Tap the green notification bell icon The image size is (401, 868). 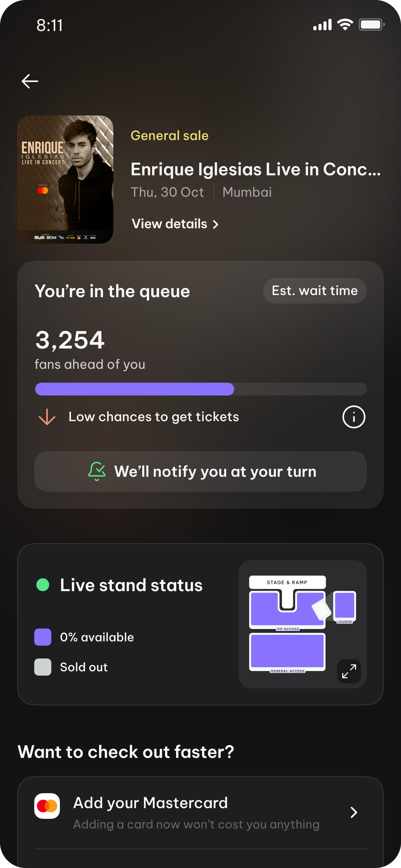(97, 471)
